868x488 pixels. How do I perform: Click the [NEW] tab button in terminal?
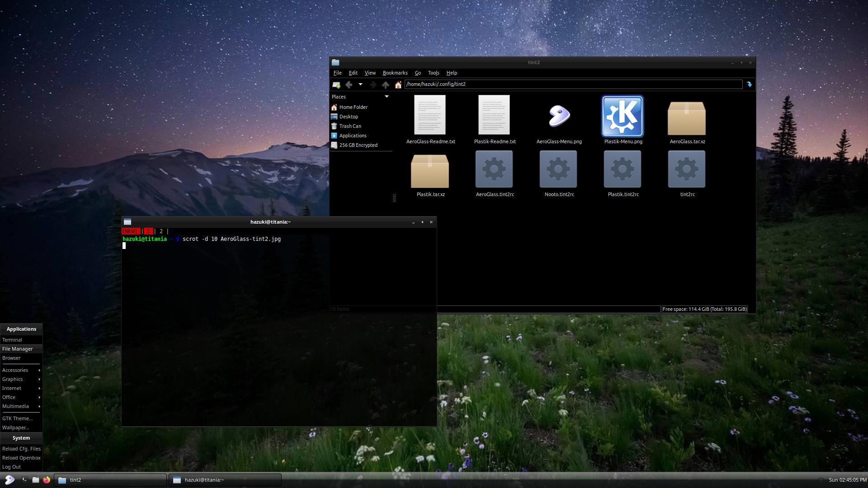click(x=131, y=231)
